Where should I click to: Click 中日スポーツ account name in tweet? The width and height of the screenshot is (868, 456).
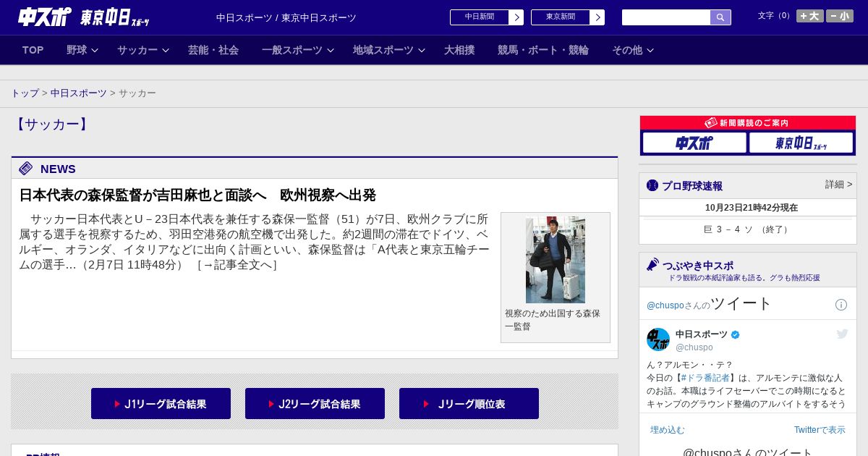[702, 334]
